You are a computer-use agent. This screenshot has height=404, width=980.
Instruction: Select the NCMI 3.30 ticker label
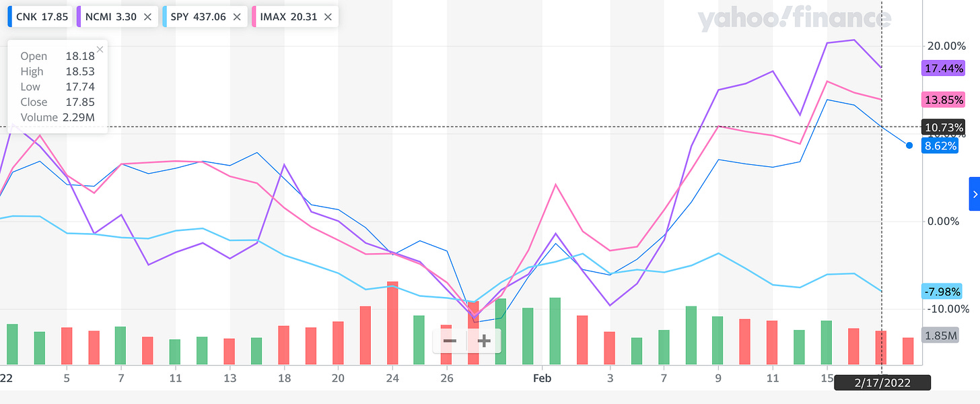(112, 17)
